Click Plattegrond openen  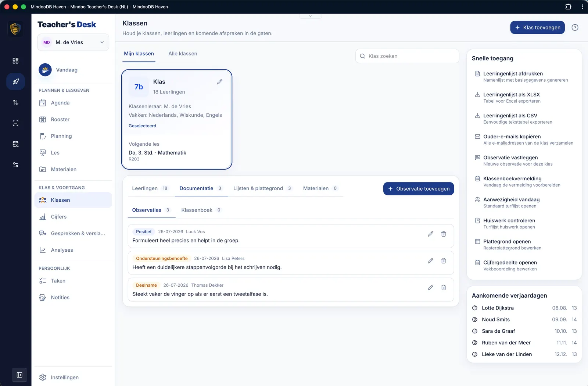coord(524,244)
